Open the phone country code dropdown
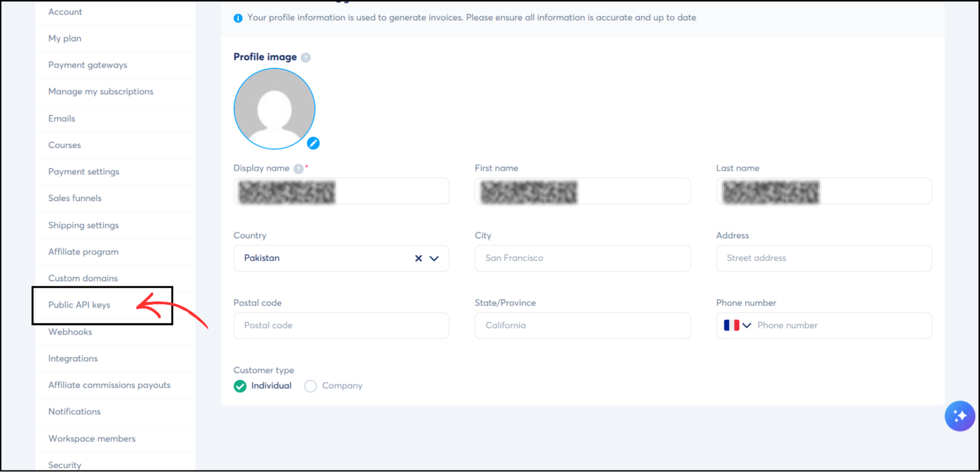 (x=747, y=325)
